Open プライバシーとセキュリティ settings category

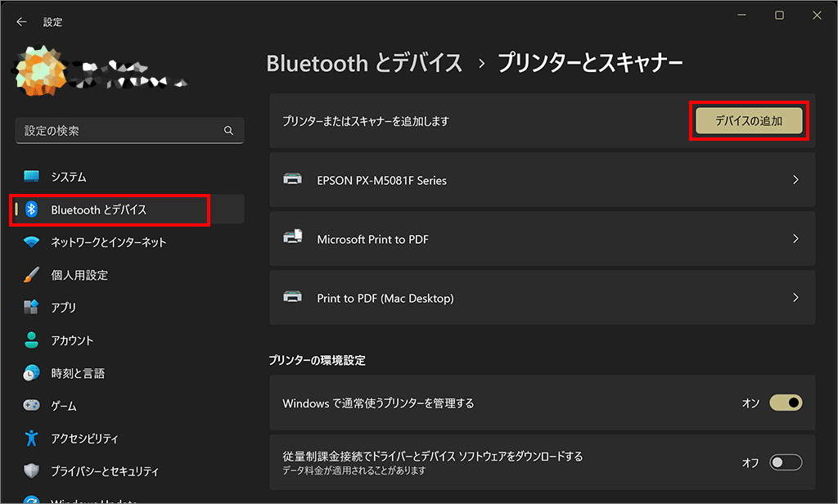click(x=129, y=470)
